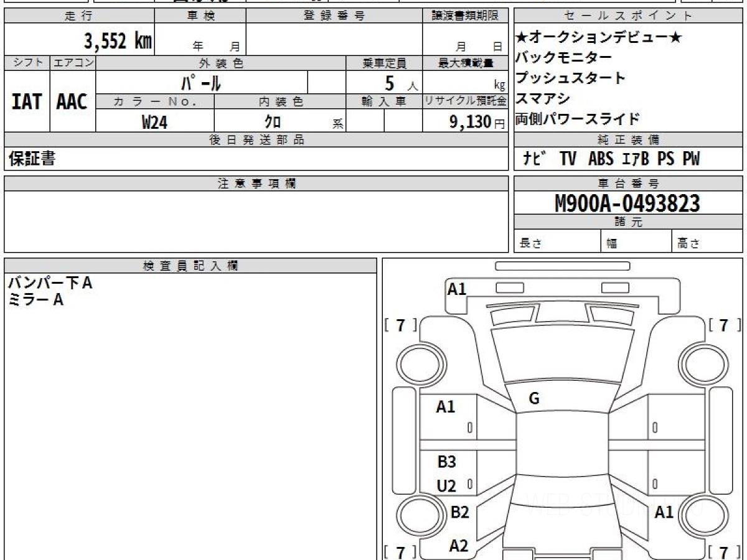This screenshot has height=560, width=747.
Task: Select the 諸元 header
Action: 628,222
